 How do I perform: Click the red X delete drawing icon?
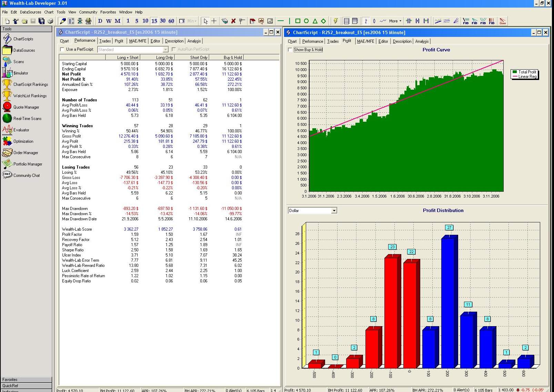[233, 21]
